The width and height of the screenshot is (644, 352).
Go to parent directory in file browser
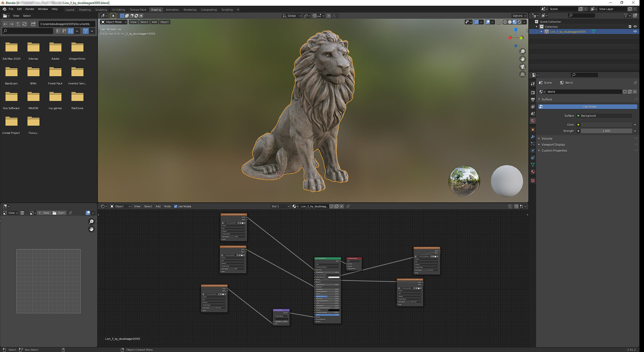point(18,24)
